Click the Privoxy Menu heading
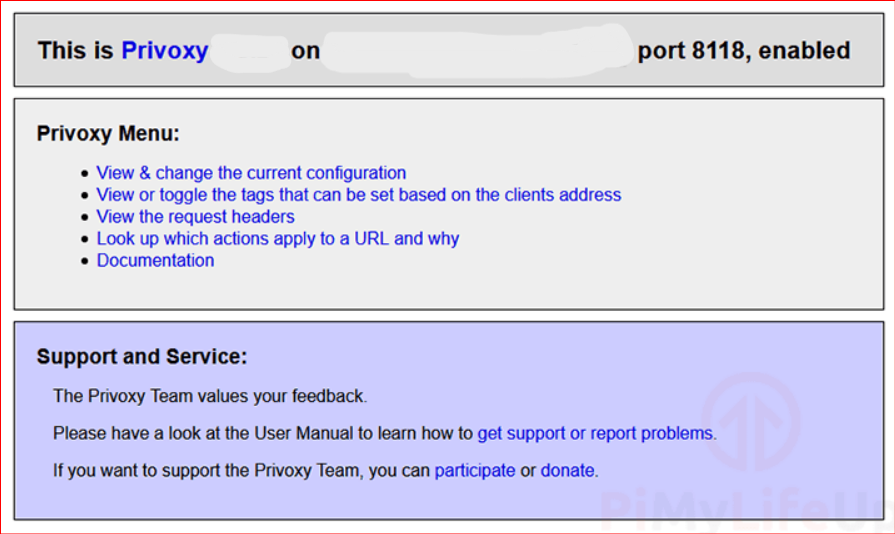 click(108, 133)
